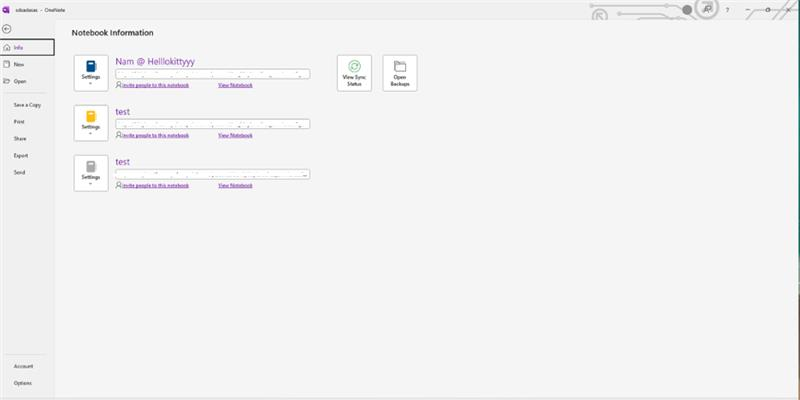Open OneNote Options
The image size is (800, 400).
(x=28, y=383)
